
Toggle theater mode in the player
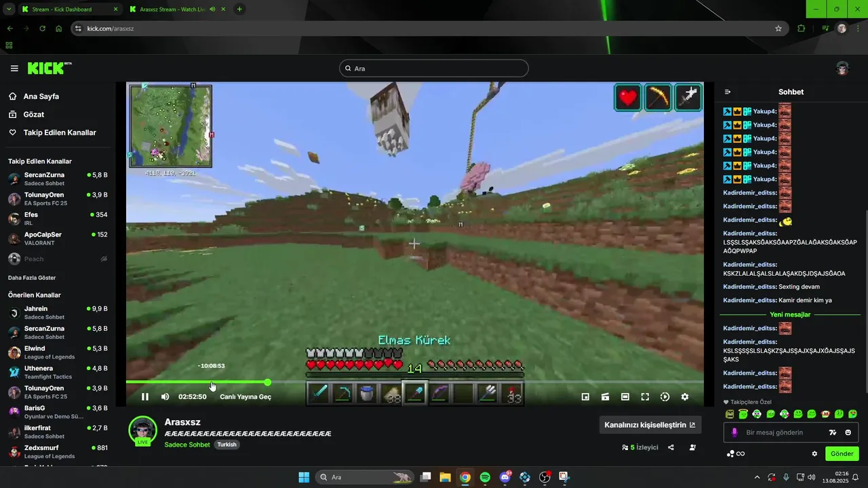[x=625, y=396]
